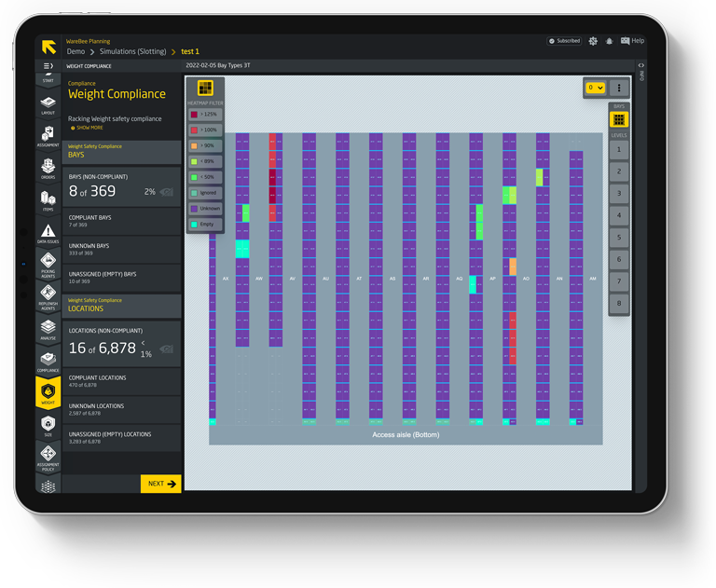This screenshot has width=716, height=588.
Task: Select the Compliant Locations stat
Action: coord(121,382)
